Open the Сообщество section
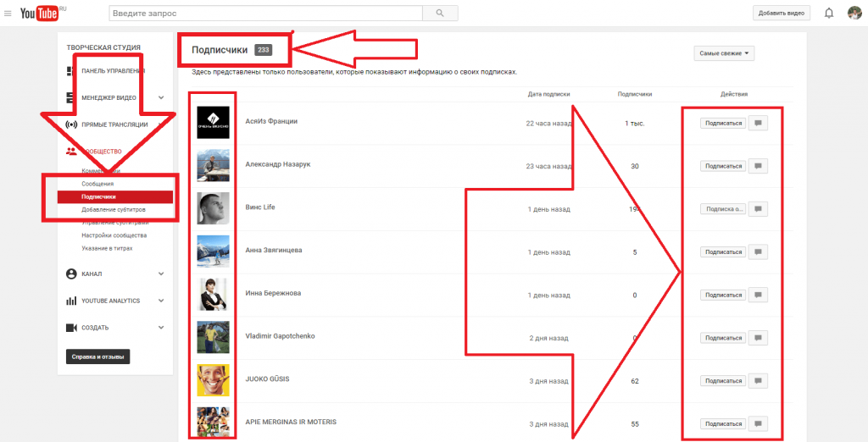Image resolution: width=868 pixels, height=442 pixels. tap(102, 151)
